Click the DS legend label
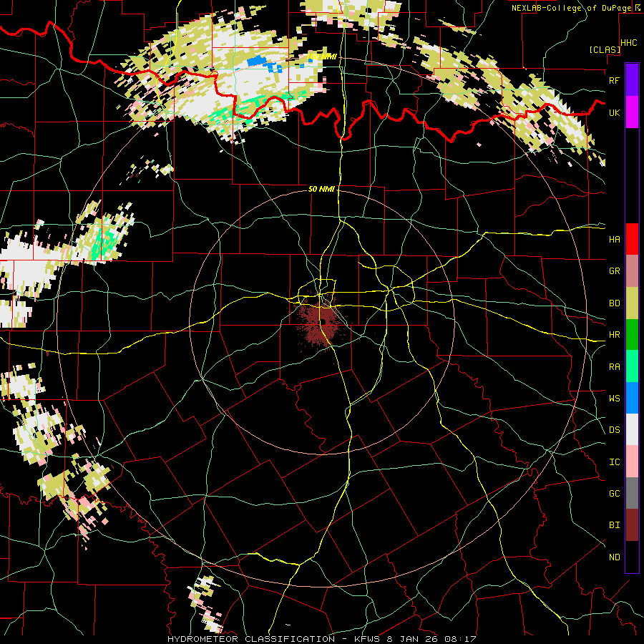 coord(614,430)
